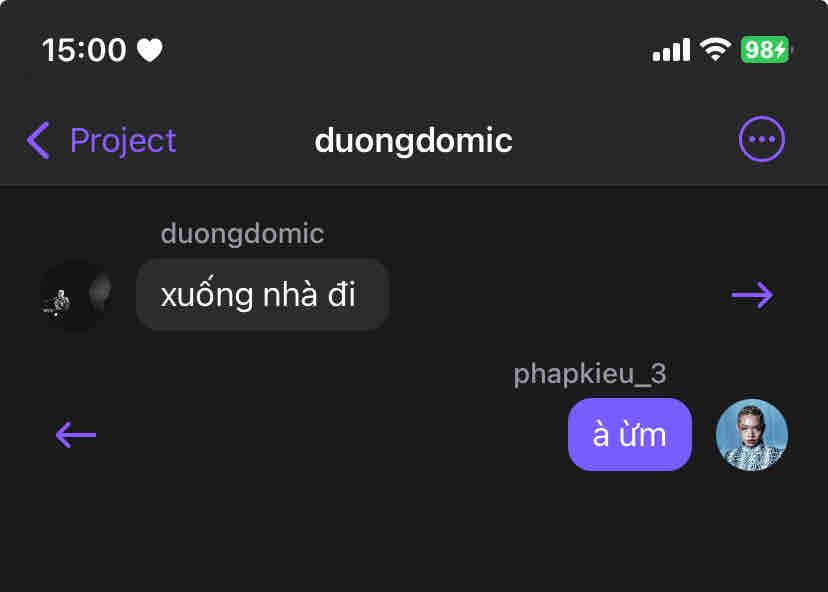Tap the empty chat area below messages
The height and width of the screenshot is (592, 828).
414,533
